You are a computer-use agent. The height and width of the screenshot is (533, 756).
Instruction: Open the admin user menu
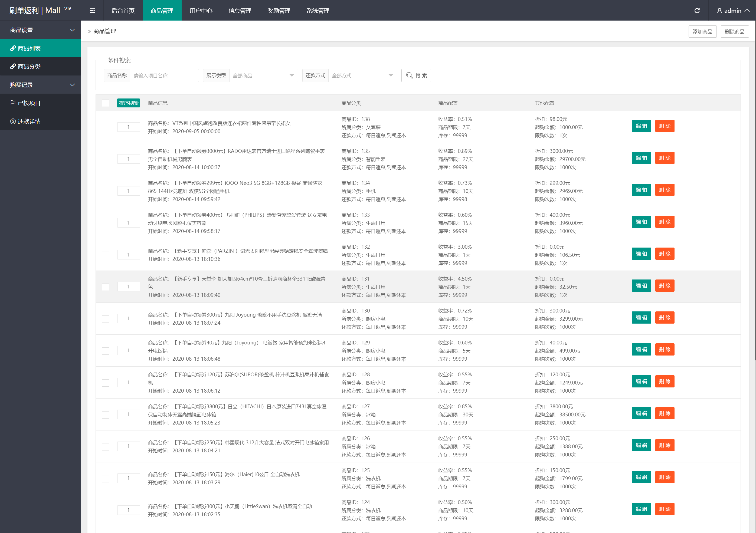point(733,11)
